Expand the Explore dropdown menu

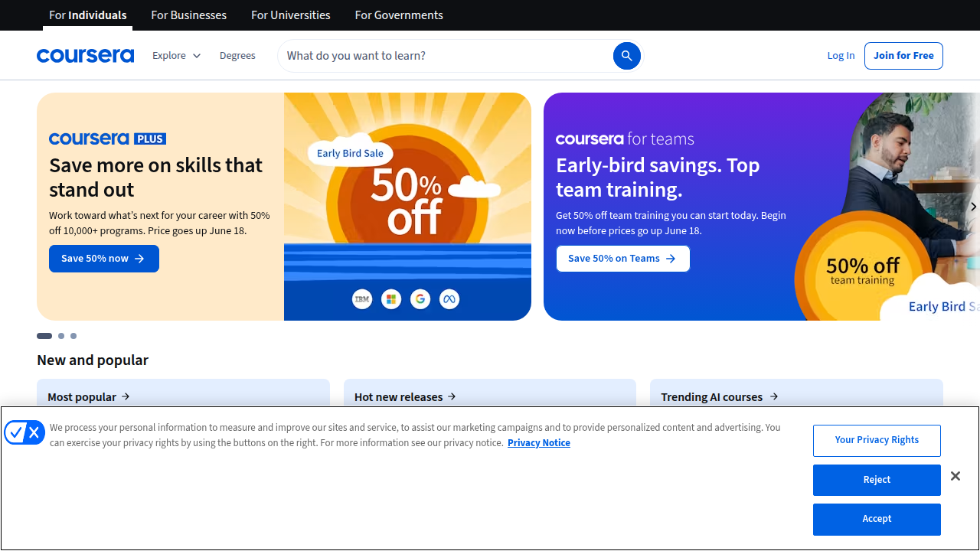point(176,56)
